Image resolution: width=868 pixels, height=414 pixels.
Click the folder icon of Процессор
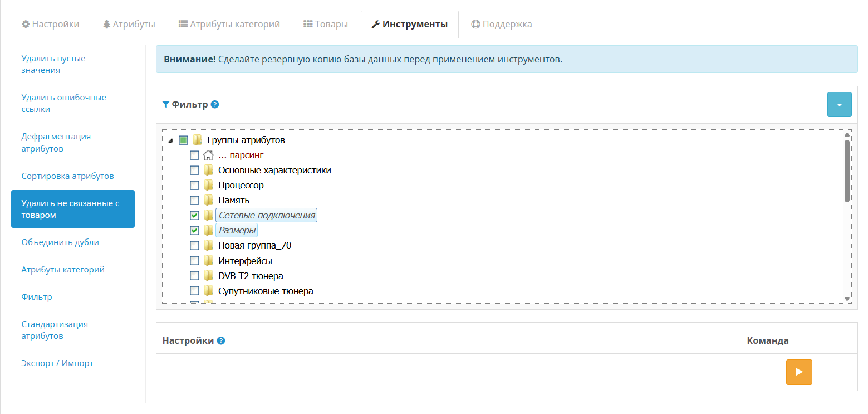pyautogui.click(x=209, y=185)
